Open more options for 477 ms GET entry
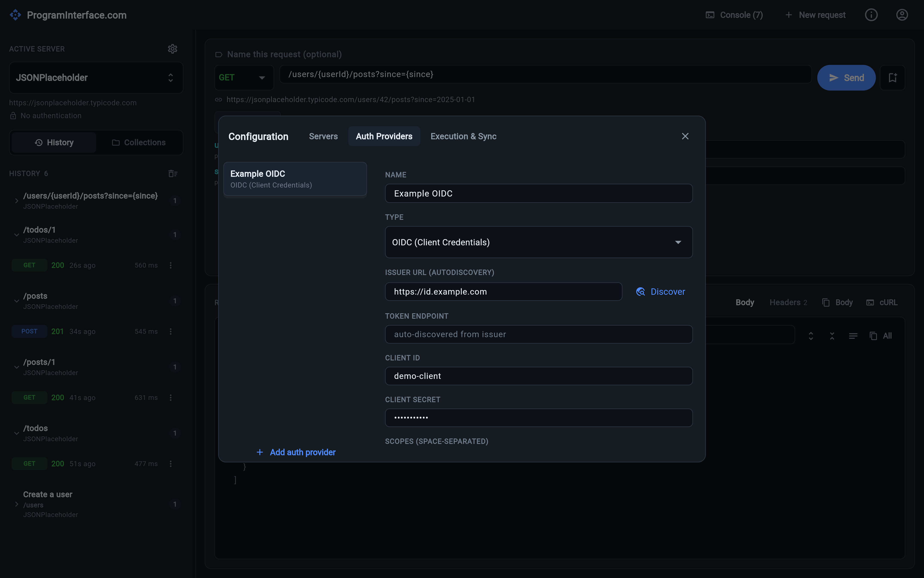 171,464
